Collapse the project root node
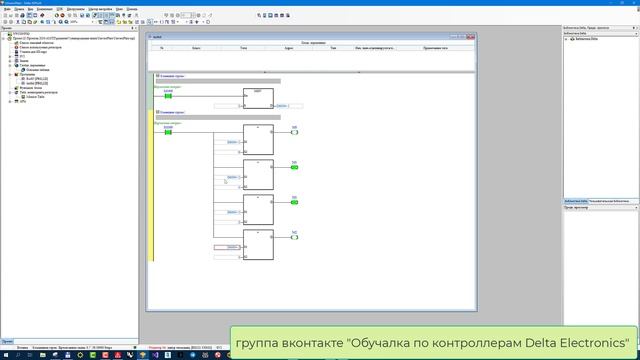The image size is (640, 360). 4,38
